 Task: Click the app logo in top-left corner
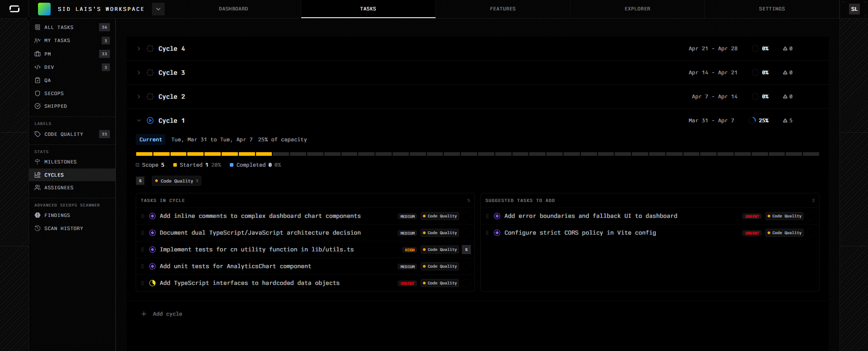14,9
